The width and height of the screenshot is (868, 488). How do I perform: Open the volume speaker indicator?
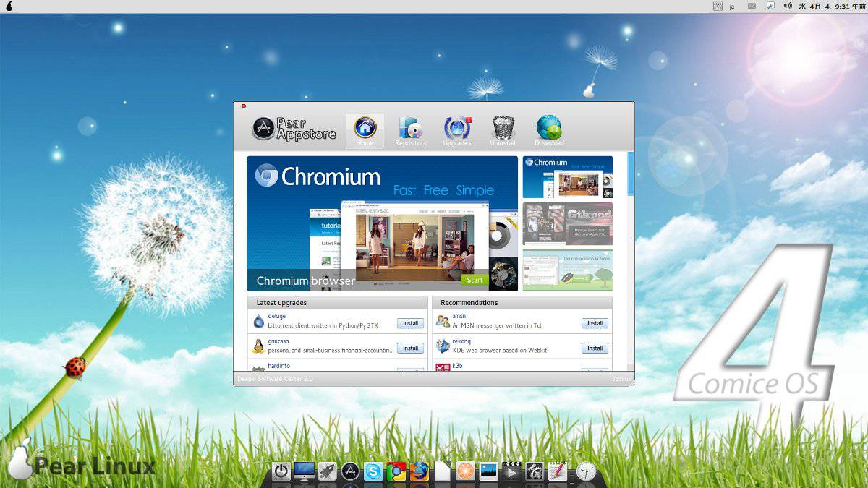(x=787, y=6)
